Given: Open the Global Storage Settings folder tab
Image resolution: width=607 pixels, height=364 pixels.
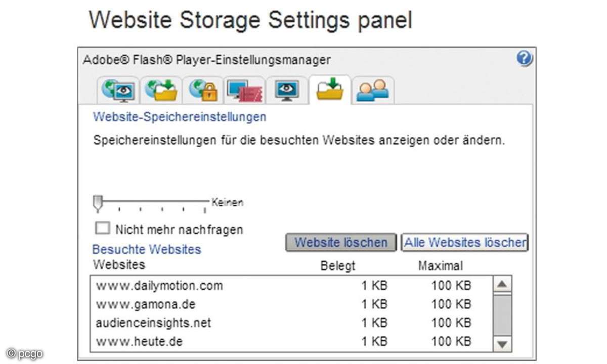Looking at the screenshot, I should point(161,90).
